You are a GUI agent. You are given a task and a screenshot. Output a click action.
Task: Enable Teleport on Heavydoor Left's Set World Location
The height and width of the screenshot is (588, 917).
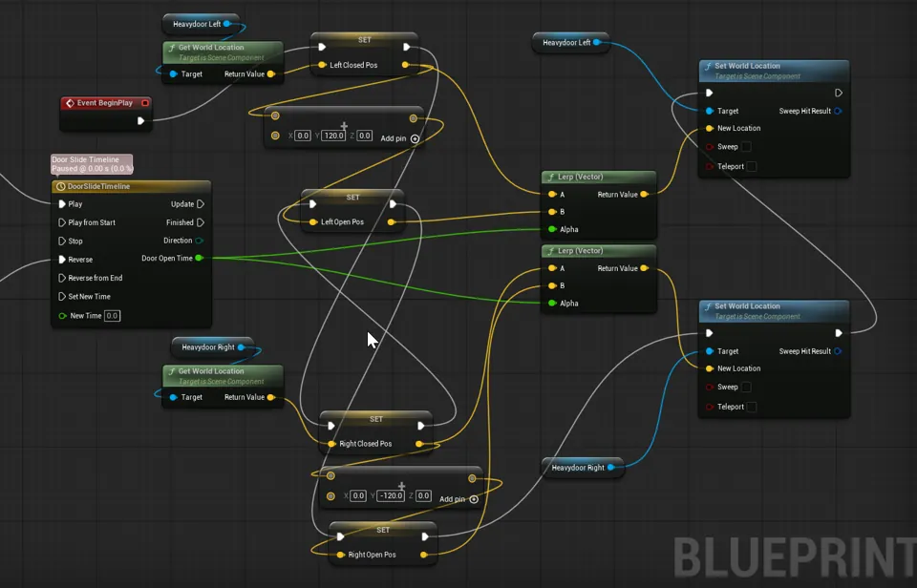[752, 167]
